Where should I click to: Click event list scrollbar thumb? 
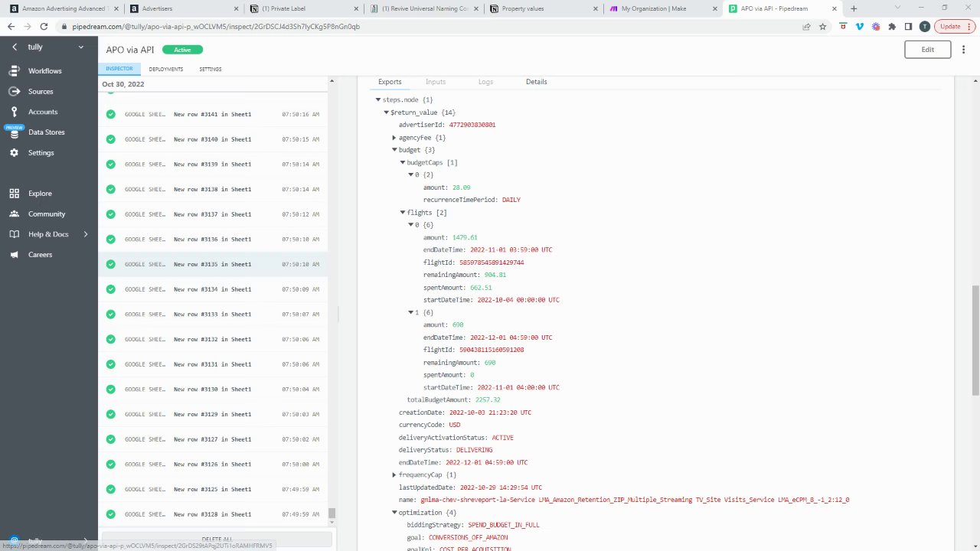(x=332, y=513)
